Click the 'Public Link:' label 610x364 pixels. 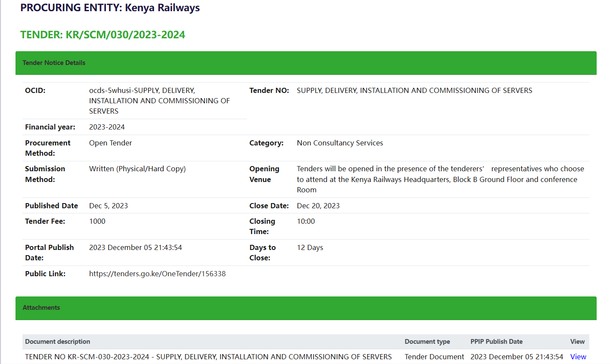[x=45, y=274]
